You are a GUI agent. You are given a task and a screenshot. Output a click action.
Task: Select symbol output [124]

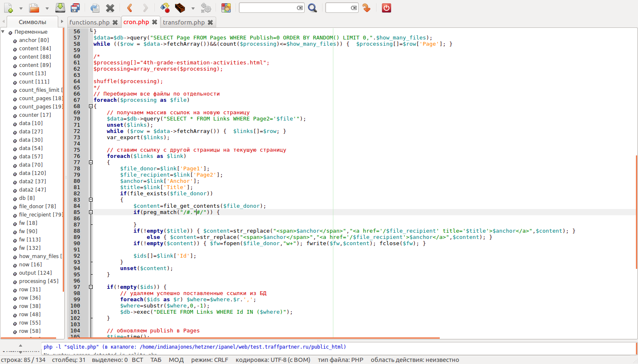click(x=35, y=273)
